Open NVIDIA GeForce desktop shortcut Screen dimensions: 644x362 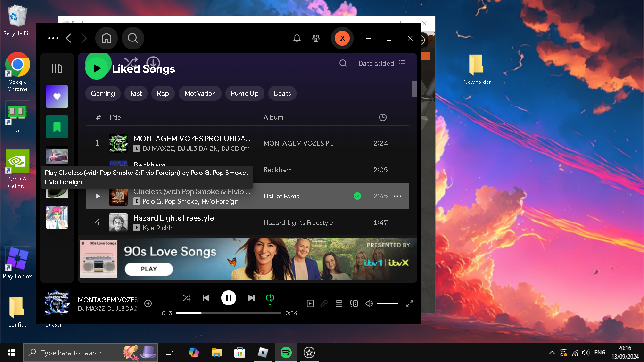(17, 169)
